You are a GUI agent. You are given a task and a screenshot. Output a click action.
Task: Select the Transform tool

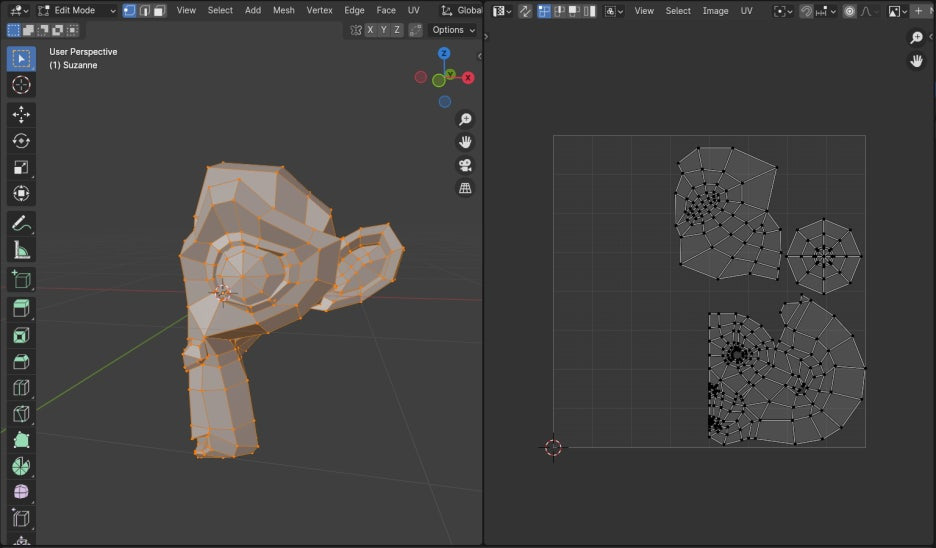(21, 193)
